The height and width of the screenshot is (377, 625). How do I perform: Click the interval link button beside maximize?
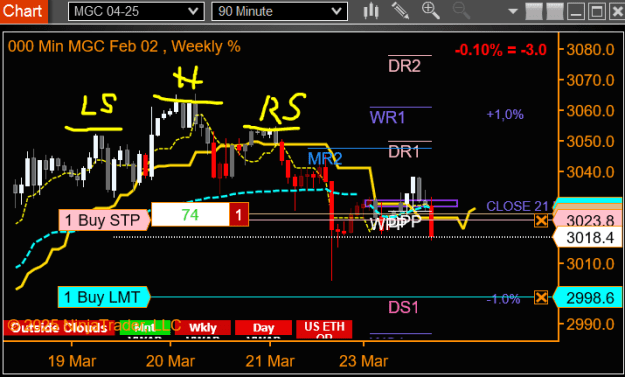(x=555, y=11)
